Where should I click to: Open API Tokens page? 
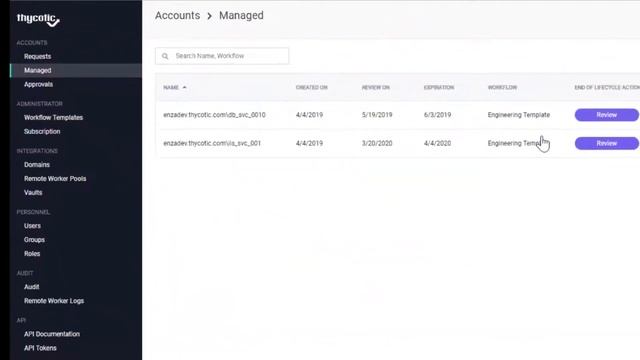(40, 348)
